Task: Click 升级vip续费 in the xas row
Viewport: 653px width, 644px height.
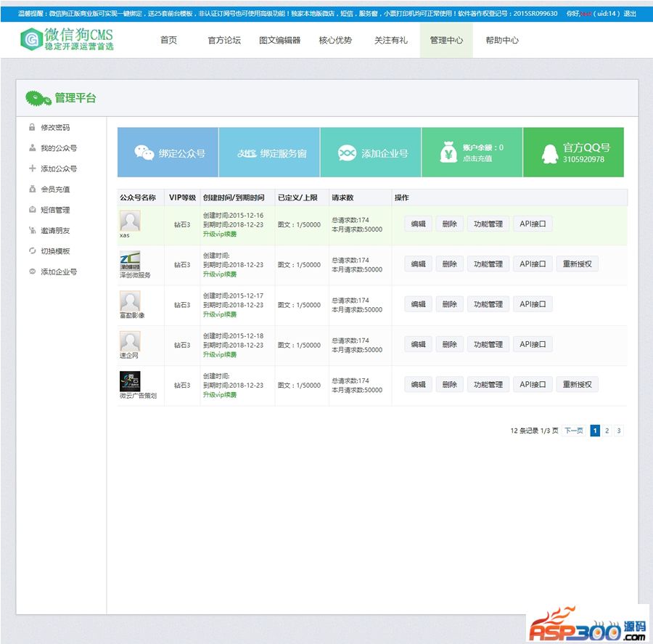Action: point(219,234)
